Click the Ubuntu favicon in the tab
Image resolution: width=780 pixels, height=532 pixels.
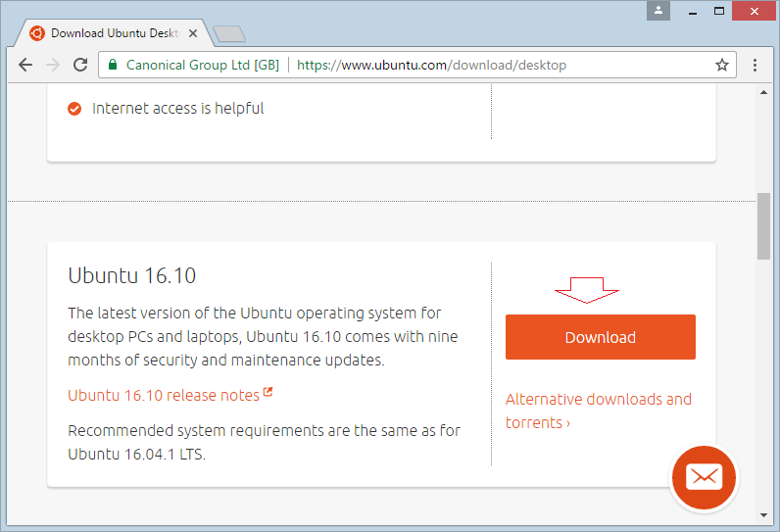tap(37, 33)
